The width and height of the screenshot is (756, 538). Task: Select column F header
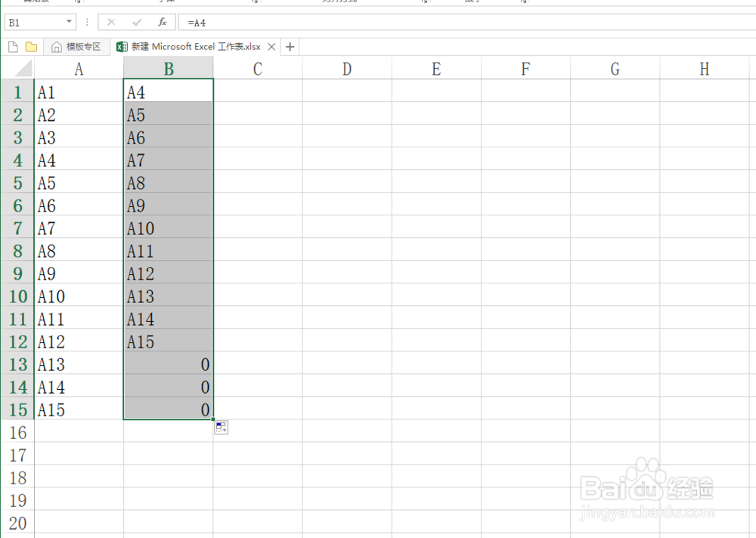(x=525, y=68)
